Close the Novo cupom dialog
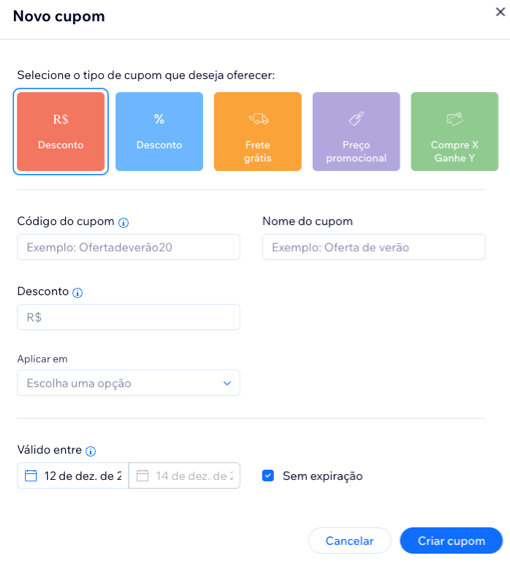This screenshot has height=564, width=510. (x=500, y=12)
